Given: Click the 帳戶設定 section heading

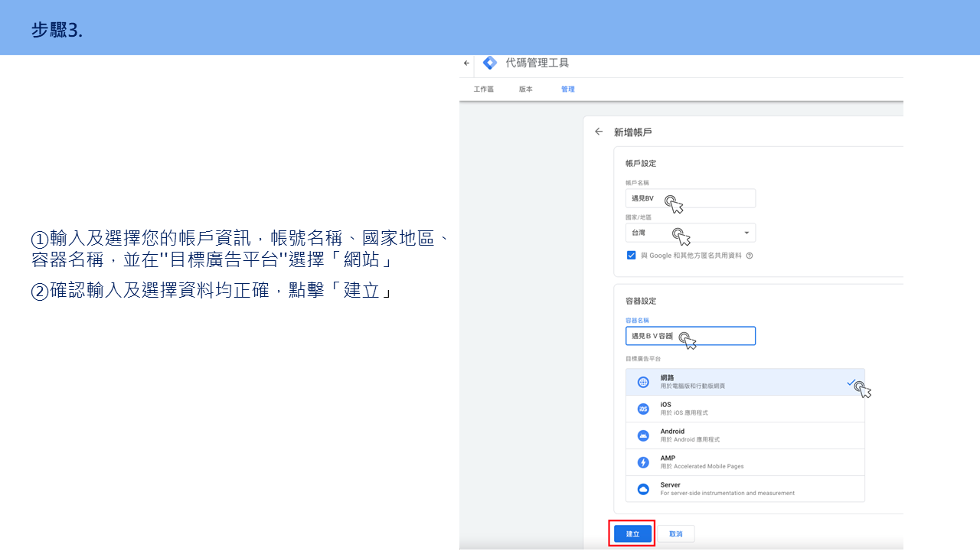Looking at the screenshot, I should tap(641, 163).
